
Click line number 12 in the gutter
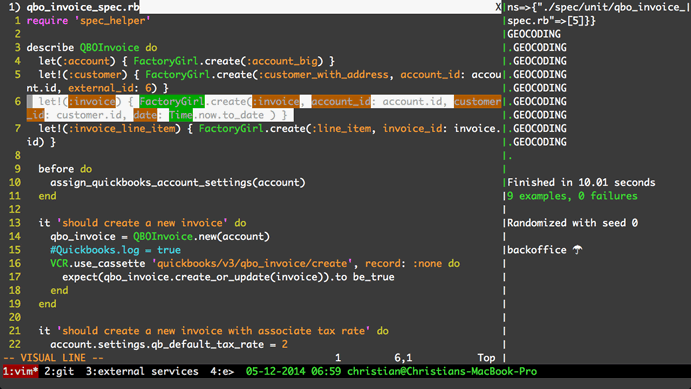click(x=15, y=209)
